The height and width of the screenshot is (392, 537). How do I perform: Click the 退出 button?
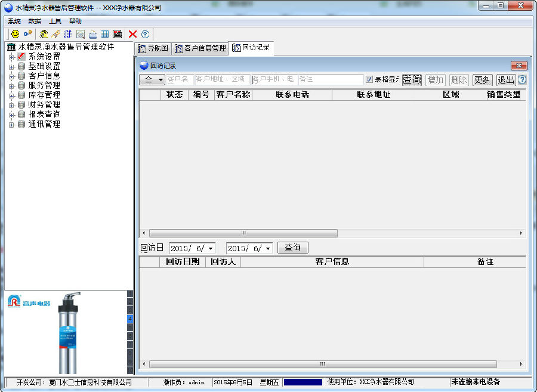pyautogui.click(x=506, y=80)
